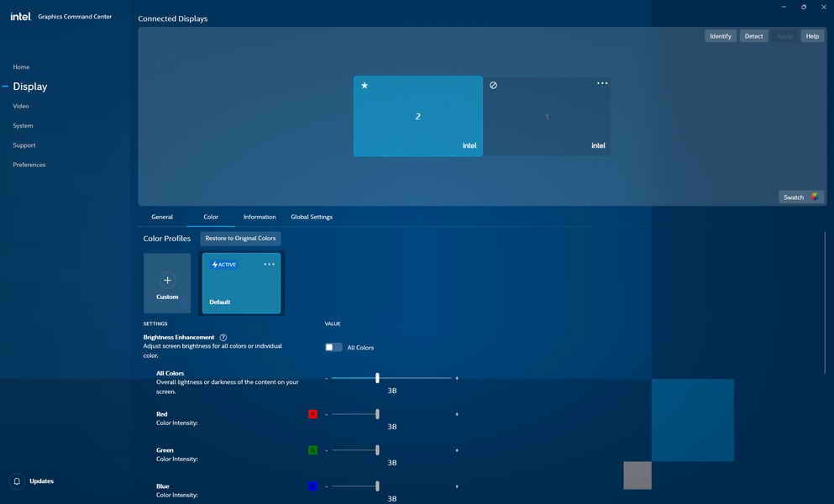Click the Help button
The image size is (834, 504).
812,36
